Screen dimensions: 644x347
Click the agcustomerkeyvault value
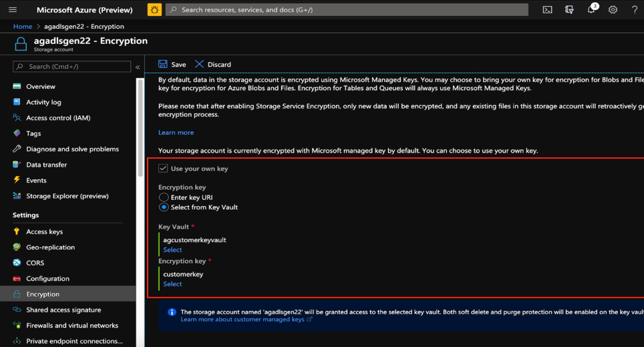click(194, 240)
